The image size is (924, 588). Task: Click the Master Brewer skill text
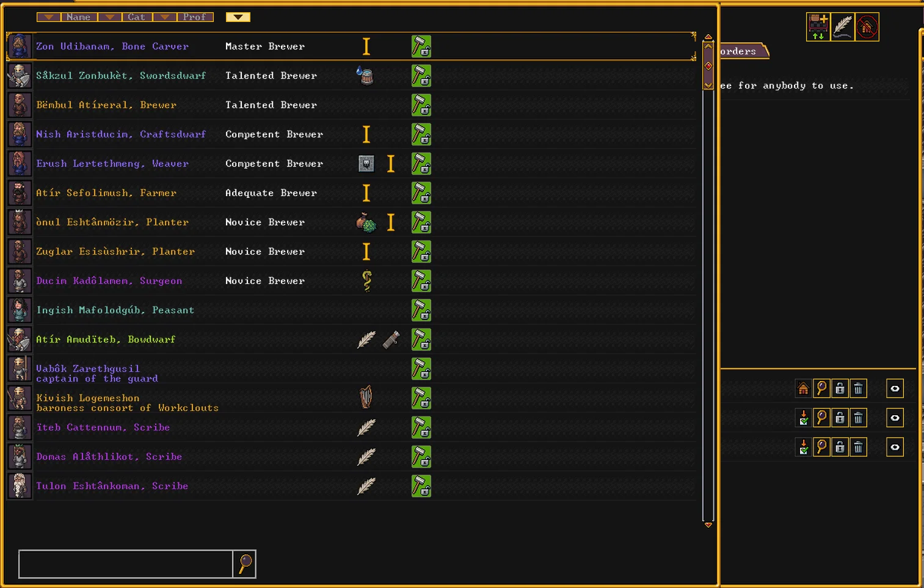coord(265,46)
